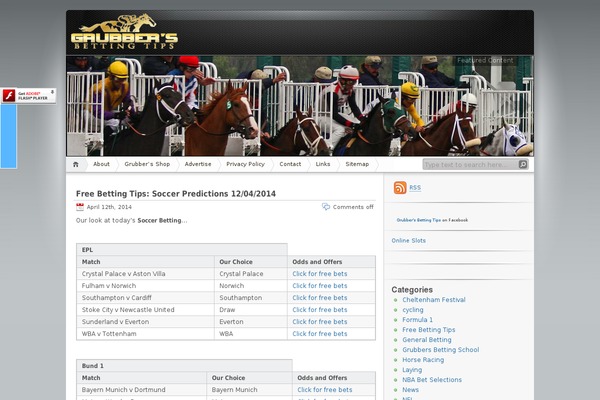Click the Get Adobe Flash Player badge

point(29,96)
